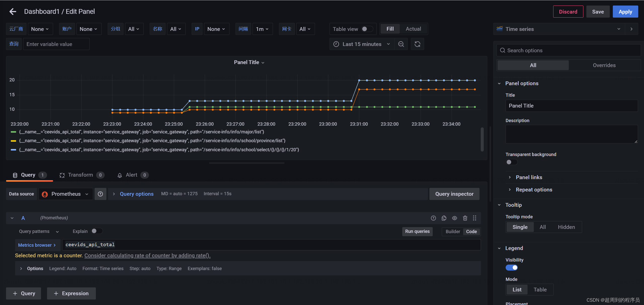Viewport: 644px width, 305px height.
Task: Open the Query patterns dropdown
Action: pyautogui.click(x=39, y=231)
